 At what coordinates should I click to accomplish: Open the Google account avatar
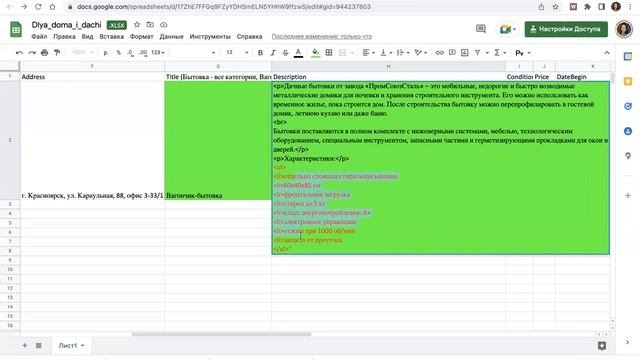tap(624, 29)
